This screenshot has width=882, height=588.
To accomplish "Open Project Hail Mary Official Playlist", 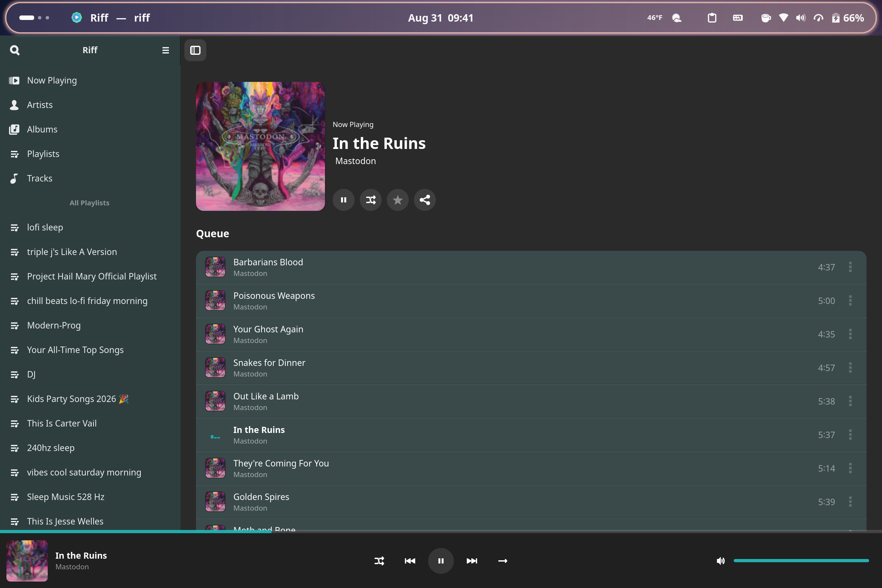I will (x=90, y=276).
